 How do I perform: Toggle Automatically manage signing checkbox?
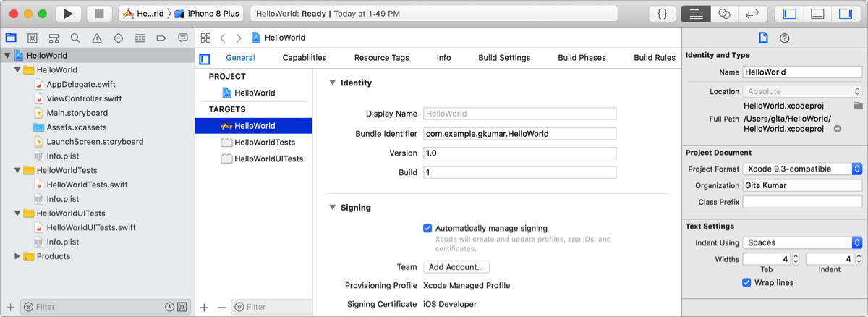click(427, 228)
